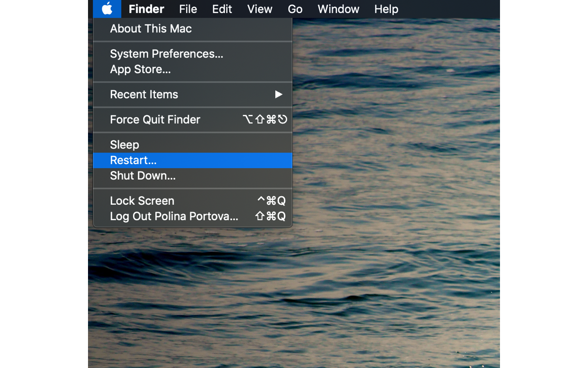588x368 pixels.
Task: Expand the Recent Items submenu
Action: point(192,94)
